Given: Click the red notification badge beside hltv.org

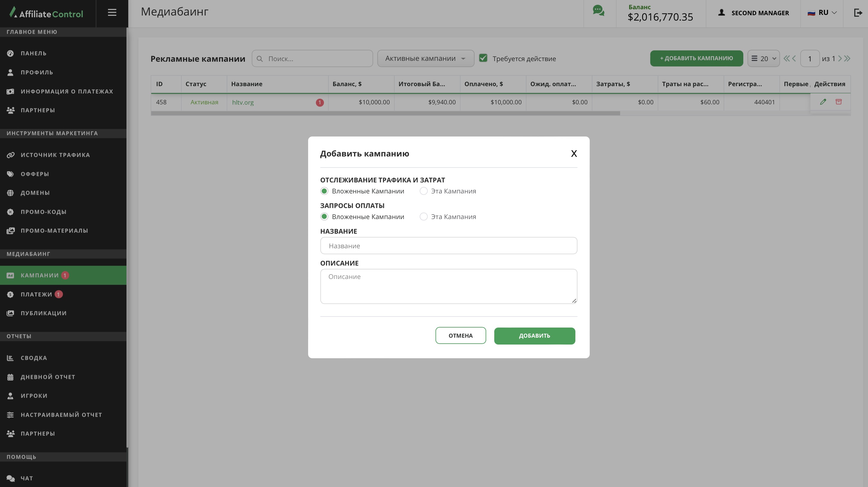Looking at the screenshot, I should pos(319,103).
